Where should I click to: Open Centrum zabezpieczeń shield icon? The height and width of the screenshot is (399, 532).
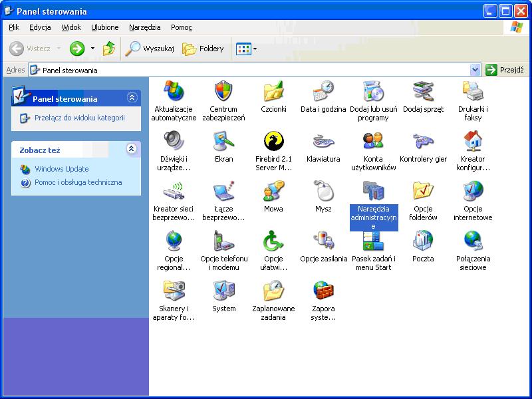(223, 92)
